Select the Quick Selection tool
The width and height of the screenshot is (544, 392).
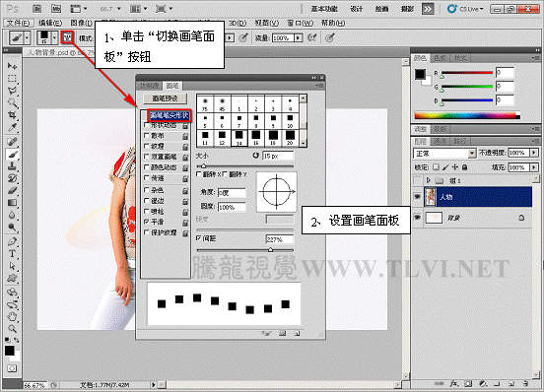click(12, 103)
